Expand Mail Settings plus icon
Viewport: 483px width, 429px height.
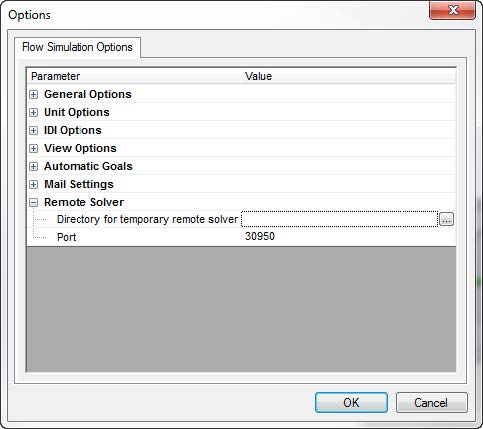click(x=33, y=185)
